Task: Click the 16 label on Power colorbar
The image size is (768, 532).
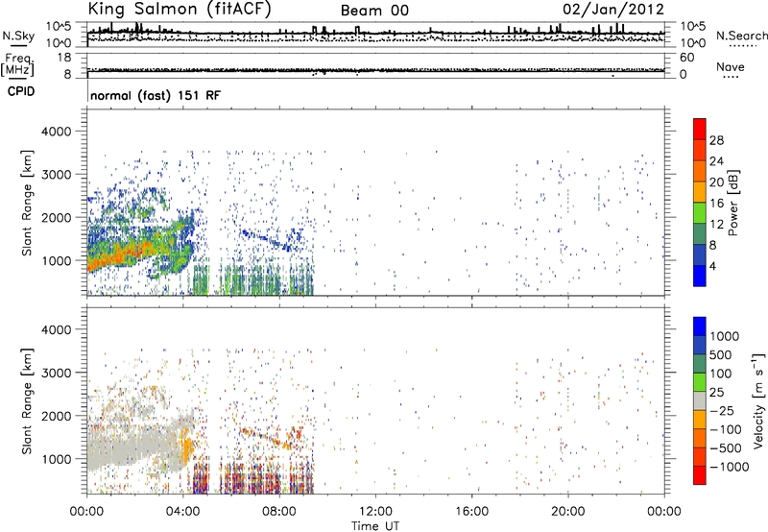Action: click(716, 204)
